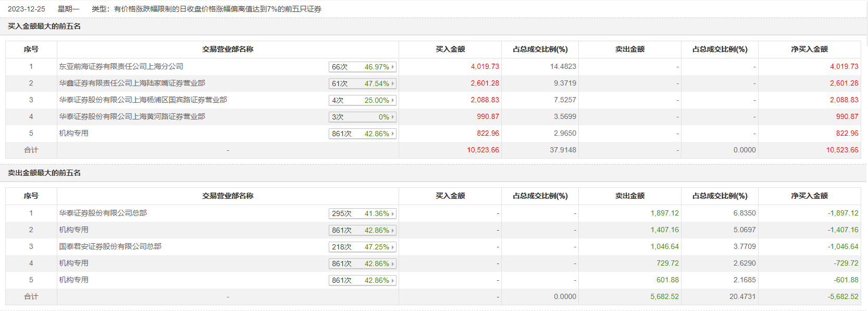The width and height of the screenshot is (868, 311).
Task: Click buy total 10,523.66 net amount cell
Action: 842,150
